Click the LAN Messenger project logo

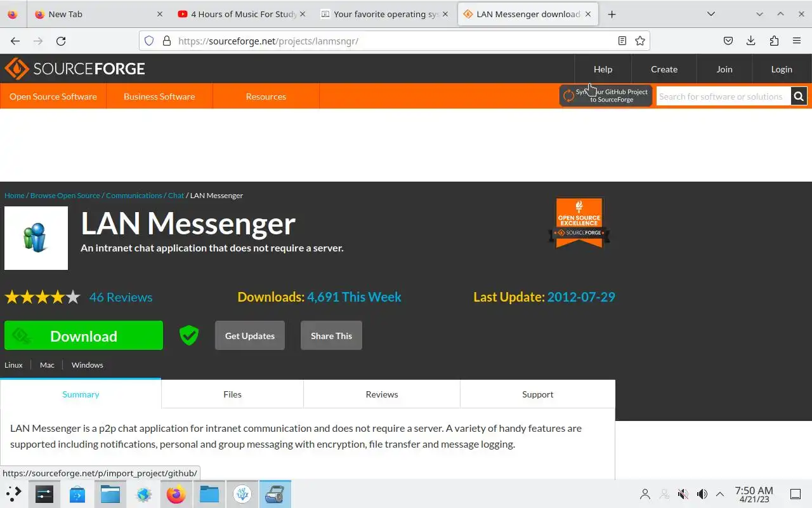pos(36,238)
